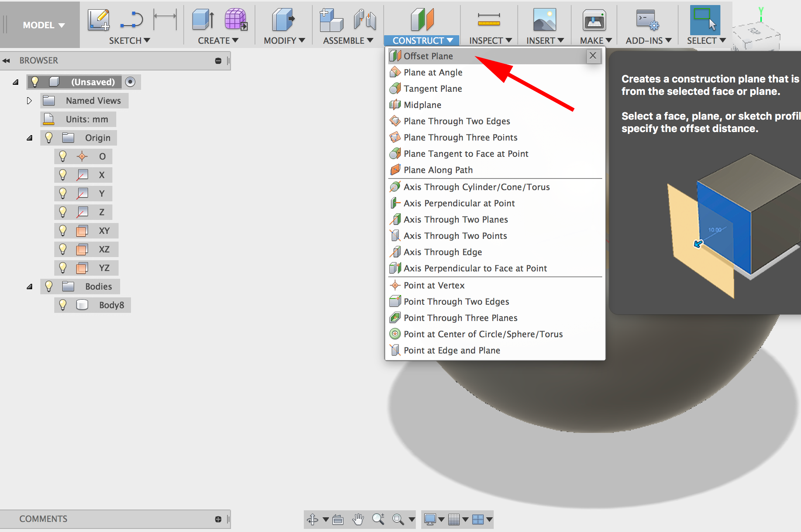Click the New Component icon above Assemble
Viewport: 801px width, 532px height.
tap(331, 20)
